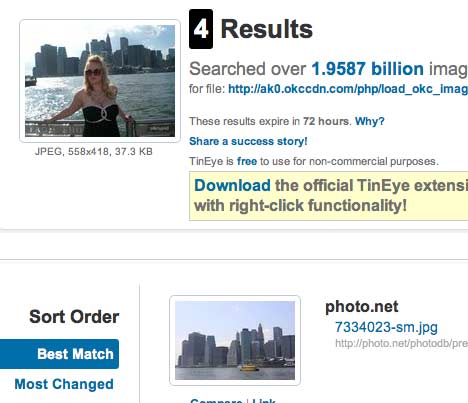The width and height of the screenshot is (468, 403).
Task: Switch the sort order to Most Changed
Action: coord(64,384)
